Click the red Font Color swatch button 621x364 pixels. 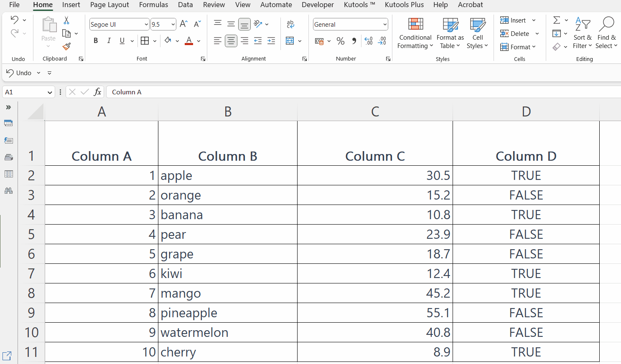(189, 41)
